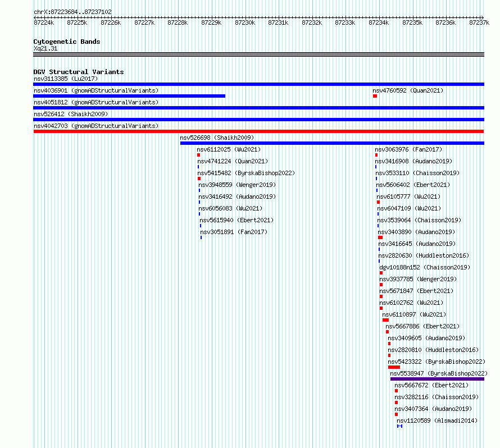This screenshot has width=500, height=448.
Task: Click the 87227k ruler tick label
Action: click(x=144, y=22)
